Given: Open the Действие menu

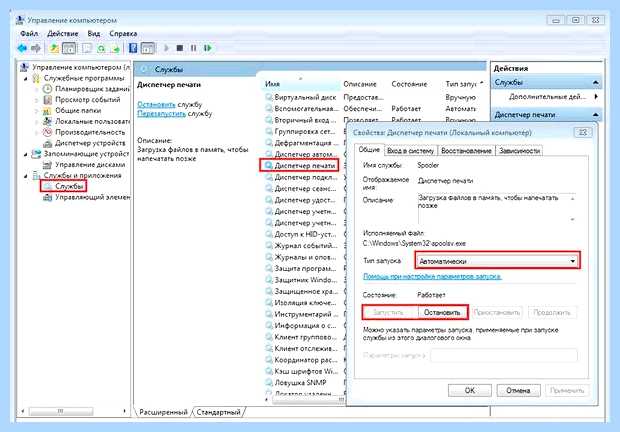Looking at the screenshot, I should (62, 34).
